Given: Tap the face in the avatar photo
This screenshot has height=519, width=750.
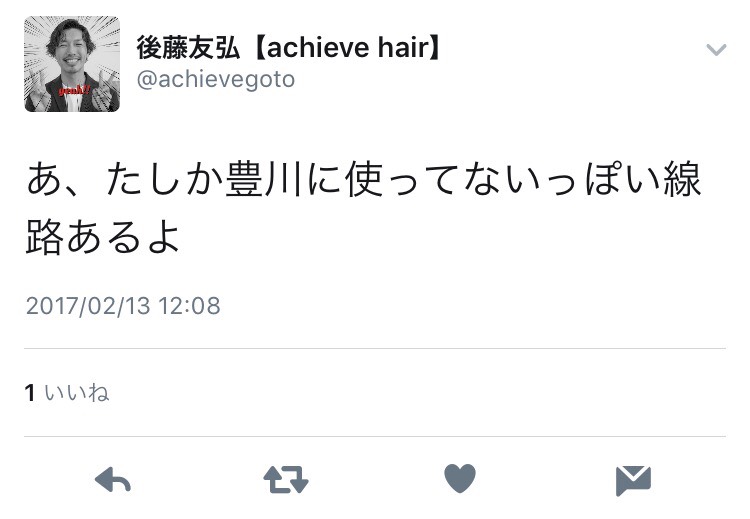Looking at the screenshot, I should [72, 50].
